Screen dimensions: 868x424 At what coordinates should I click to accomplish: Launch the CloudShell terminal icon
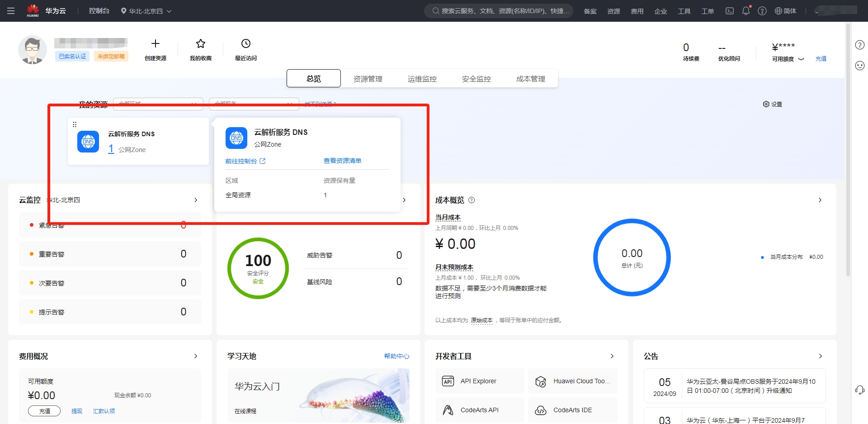coord(730,11)
